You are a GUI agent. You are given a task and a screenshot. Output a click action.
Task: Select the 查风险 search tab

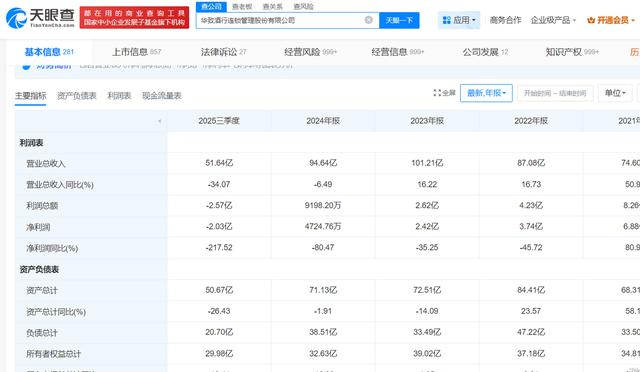pos(304,7)
